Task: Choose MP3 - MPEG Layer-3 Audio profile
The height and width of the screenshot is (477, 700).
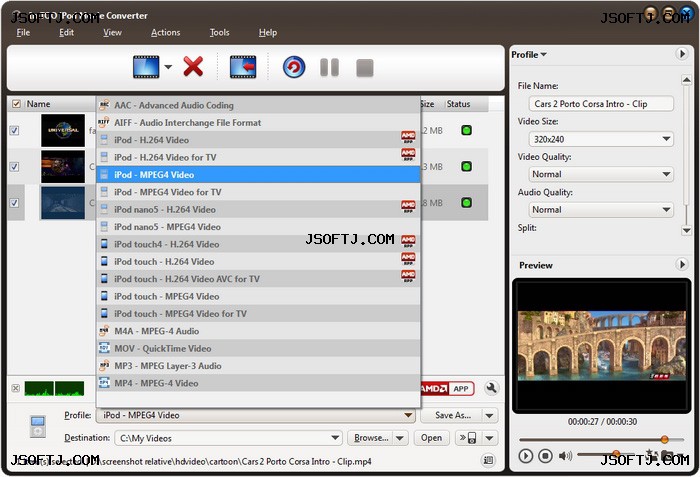Action: (258, 366)
